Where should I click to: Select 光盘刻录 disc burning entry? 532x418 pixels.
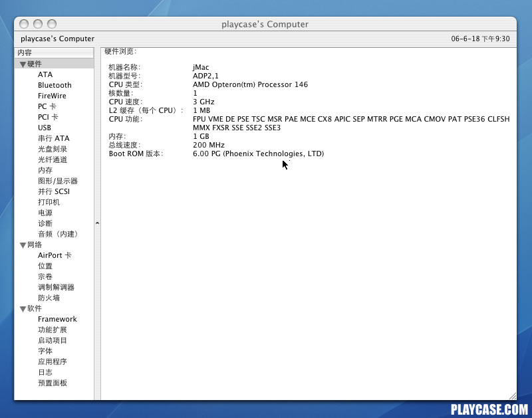point(53,149)
